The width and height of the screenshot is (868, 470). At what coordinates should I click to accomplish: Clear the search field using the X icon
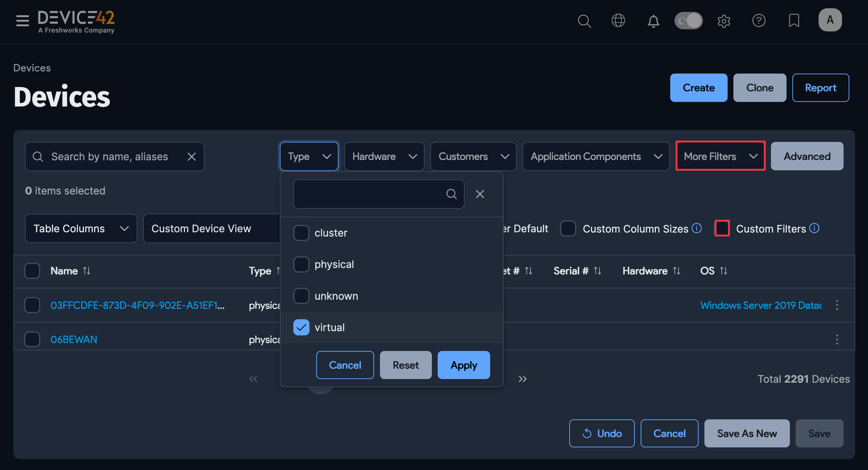192,156
